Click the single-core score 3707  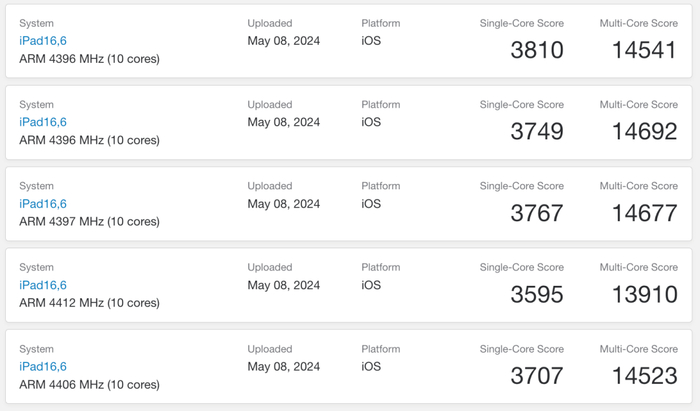point(536,376)
